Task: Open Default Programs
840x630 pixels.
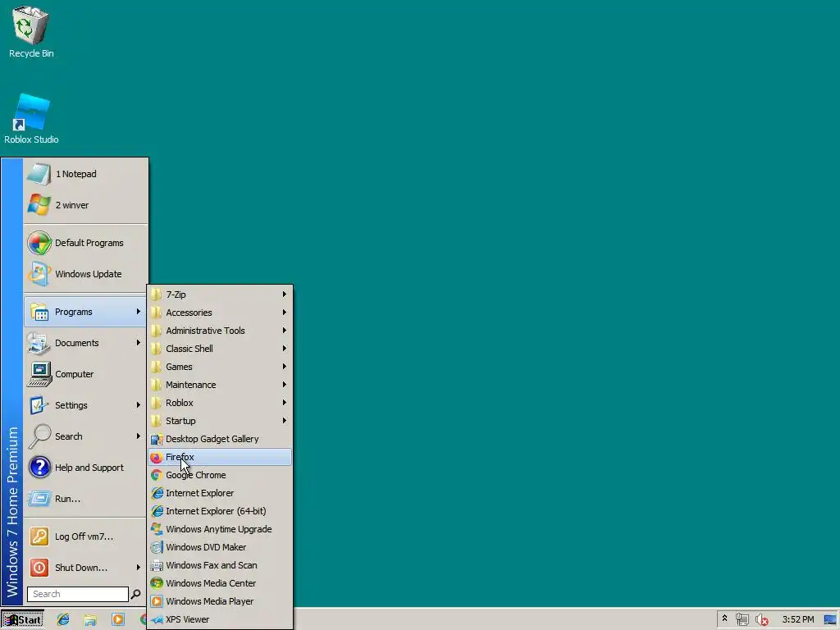Action: coord(85,243)
